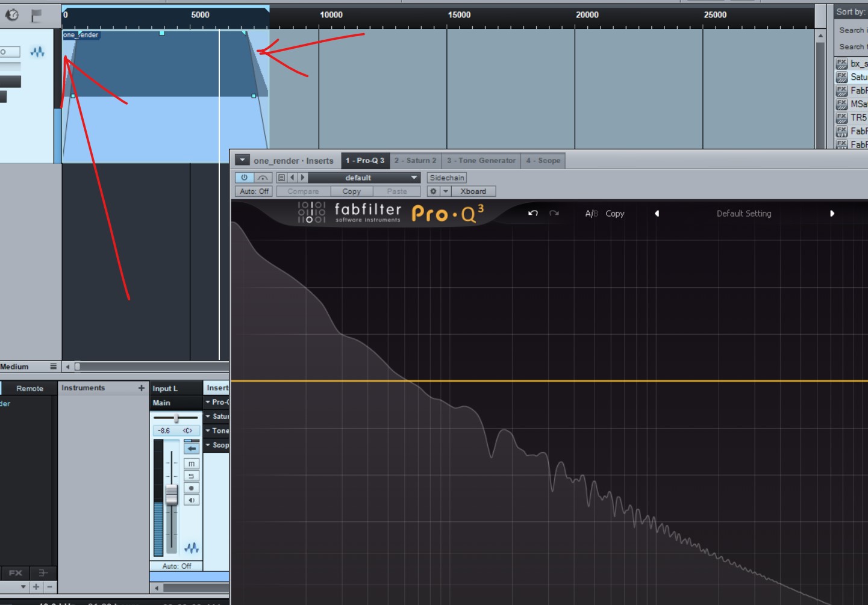Viewport: 868px width, 605px height.
Task: Click the waveform icon on mixer channel
Action: pos(192,548)
